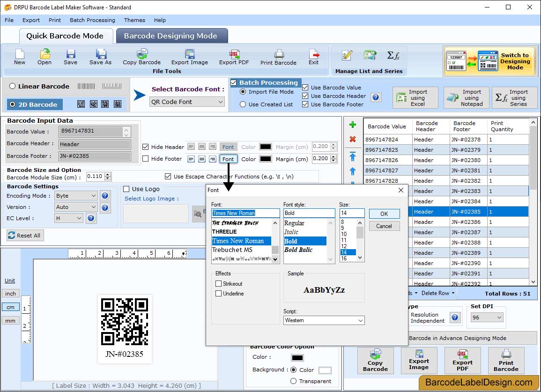Click help icon next to Encoding Mode
The width and height of the screenshot is (541, 392).
pyautogui.click(x=105, y=196)
